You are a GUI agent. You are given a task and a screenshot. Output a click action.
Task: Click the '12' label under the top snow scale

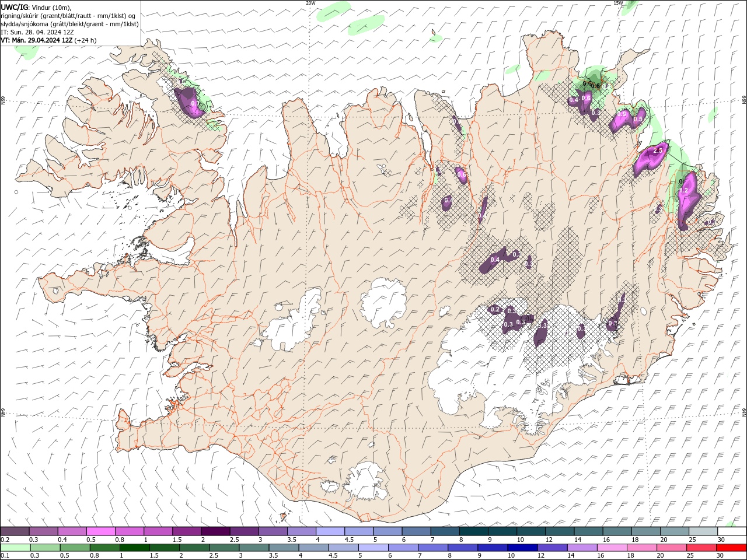point(549,540)
